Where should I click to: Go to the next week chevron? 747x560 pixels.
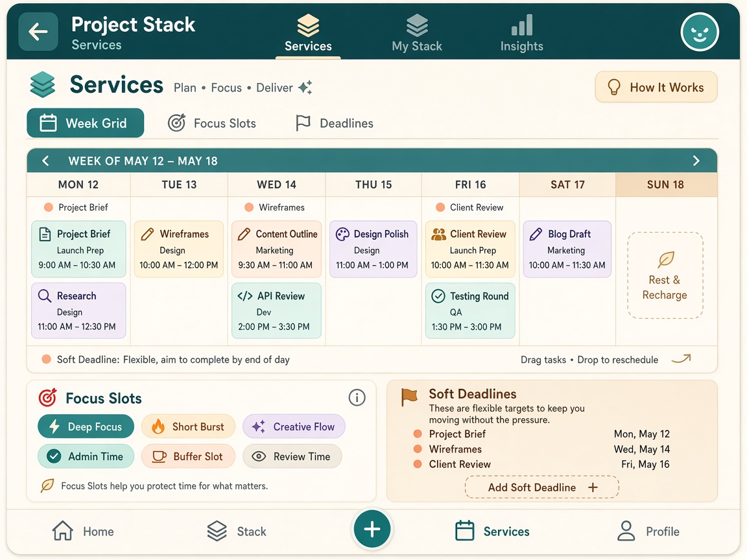[696, 161]
